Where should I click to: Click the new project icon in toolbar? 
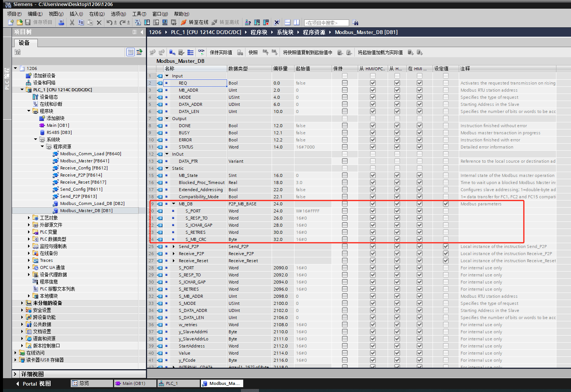pos(11,22)
